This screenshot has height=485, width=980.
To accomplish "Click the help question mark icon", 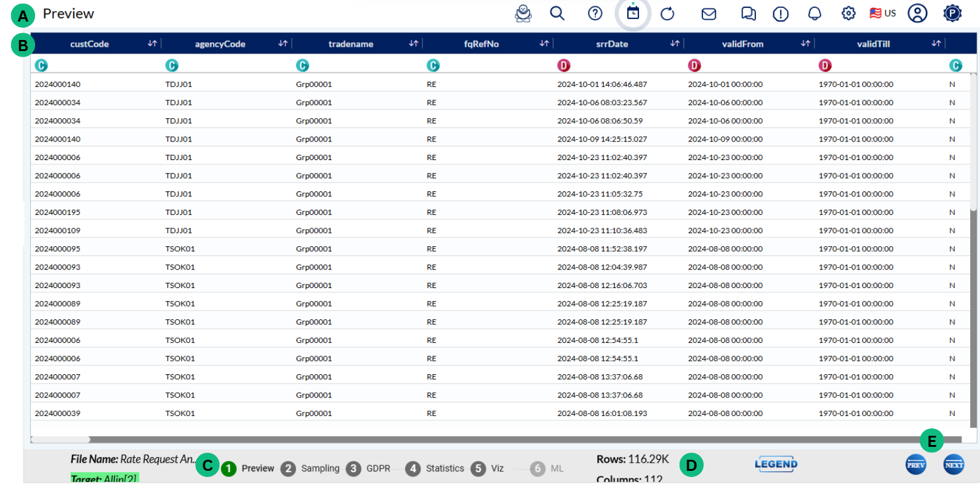I will [595, 14].
